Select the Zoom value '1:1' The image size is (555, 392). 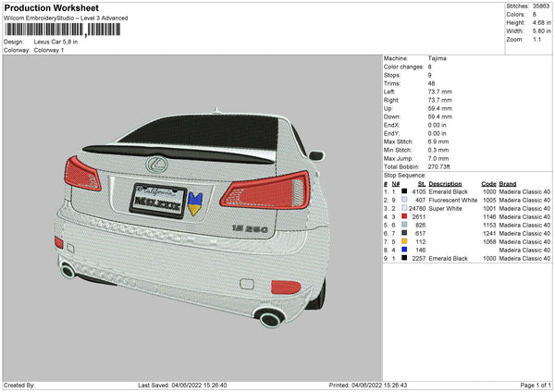coord(536,39)
